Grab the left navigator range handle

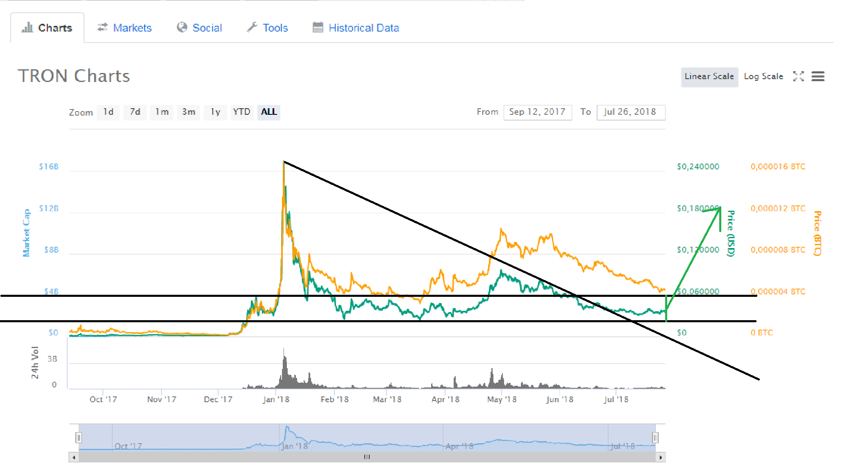[79, 437]
